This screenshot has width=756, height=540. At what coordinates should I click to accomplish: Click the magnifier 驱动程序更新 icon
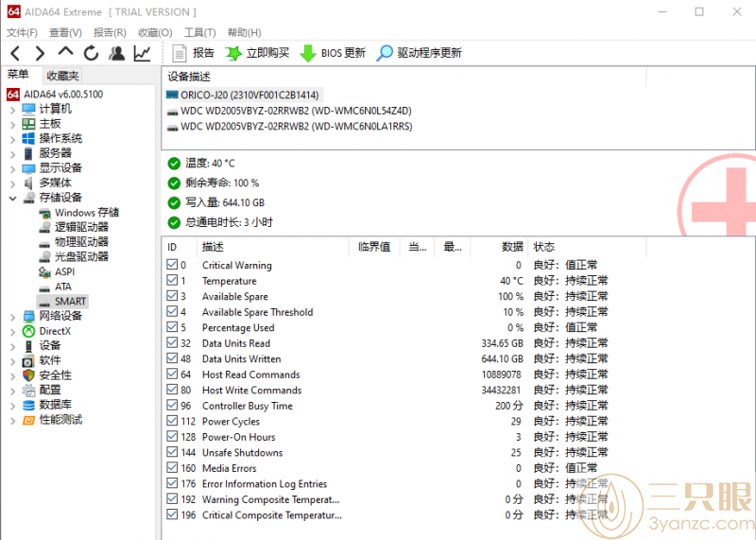coord(385,53)
